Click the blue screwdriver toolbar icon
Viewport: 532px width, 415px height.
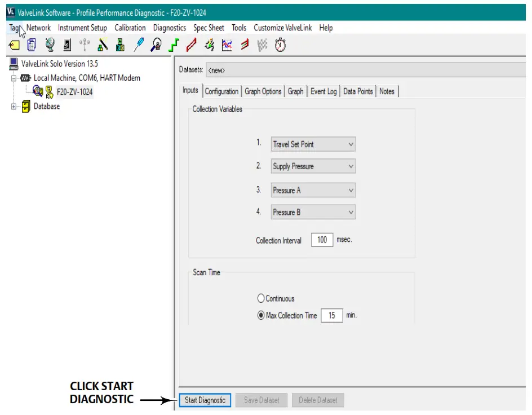[x=139, y=45]
